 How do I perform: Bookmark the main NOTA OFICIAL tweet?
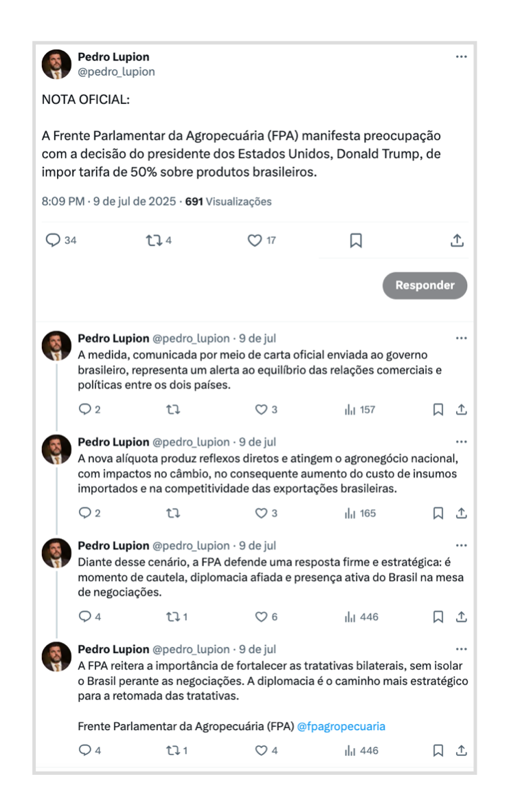pos(356,240)
